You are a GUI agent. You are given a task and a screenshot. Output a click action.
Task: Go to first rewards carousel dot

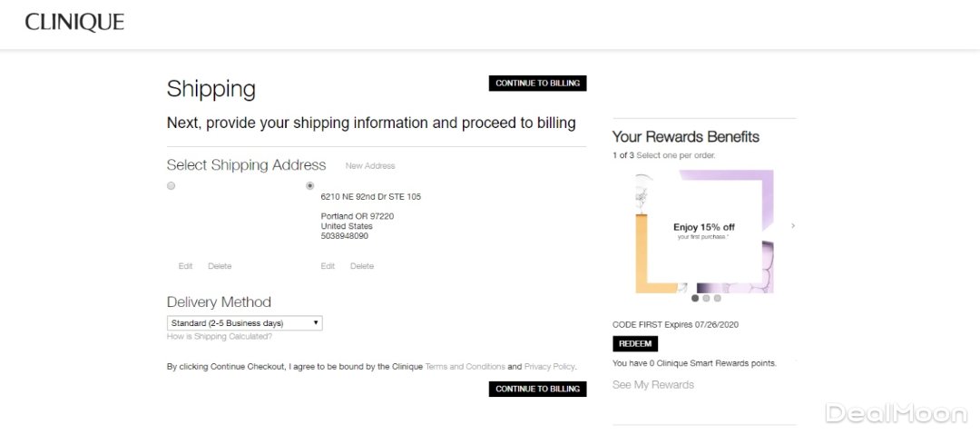pos(695,298)
